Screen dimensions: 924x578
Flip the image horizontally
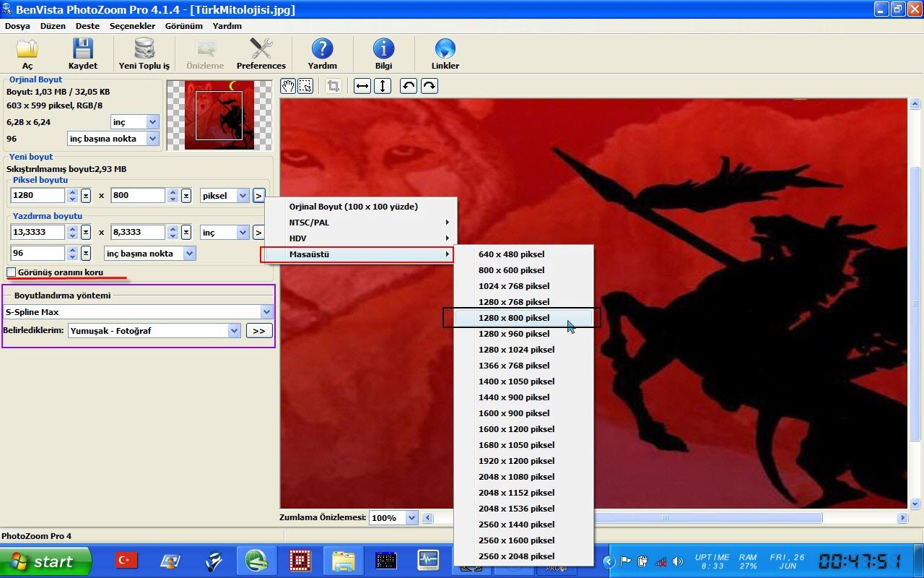(x=362, y=86)
